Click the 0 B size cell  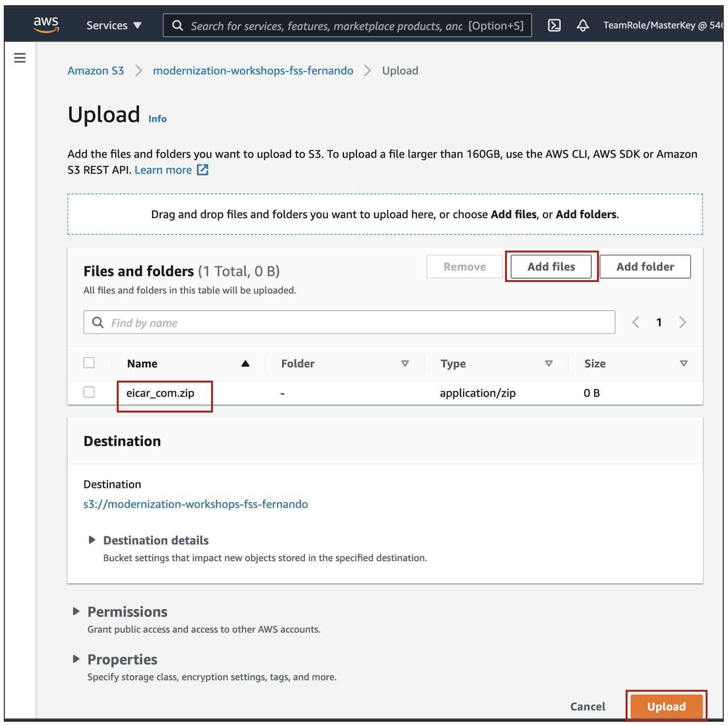[x=592, y=393]
